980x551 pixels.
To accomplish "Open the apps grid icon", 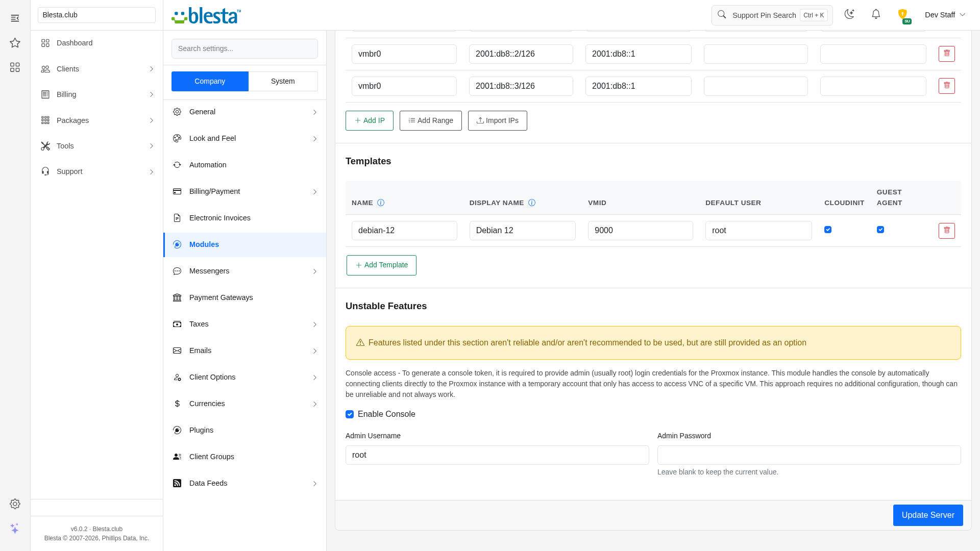I will point(15,67).
